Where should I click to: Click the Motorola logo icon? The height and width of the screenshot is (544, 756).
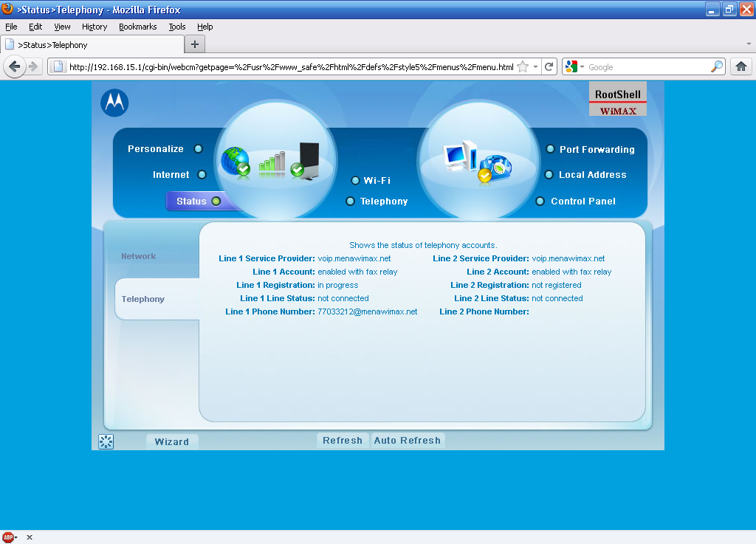pyautogui.click(x=114, y=103)
